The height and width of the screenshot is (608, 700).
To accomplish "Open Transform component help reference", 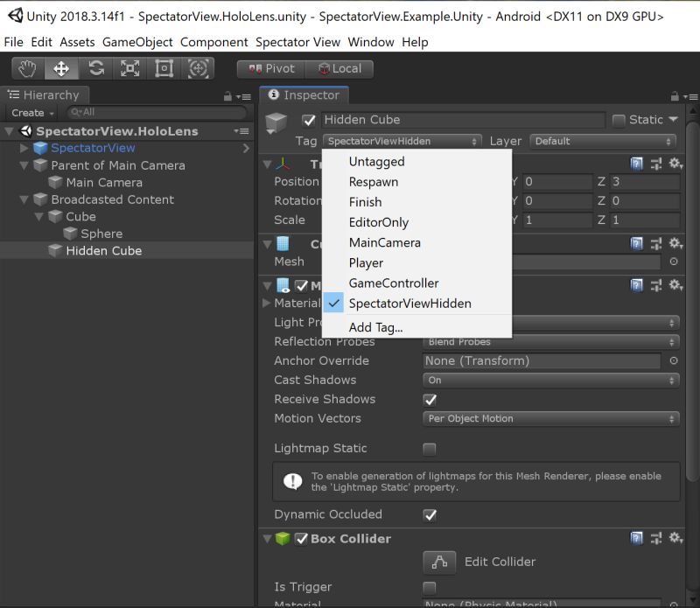I will (x=637, y=164).
